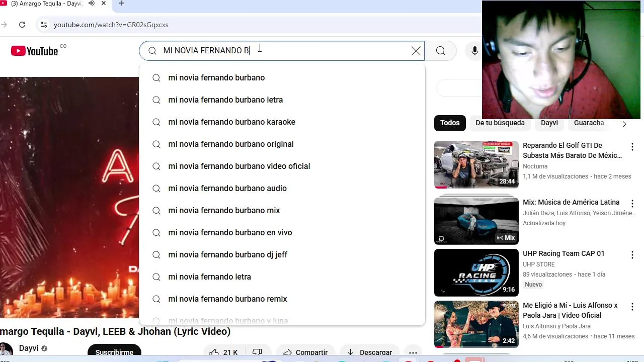
Task: Clear the search box with X icon
Action: click(x=416, y=51)
